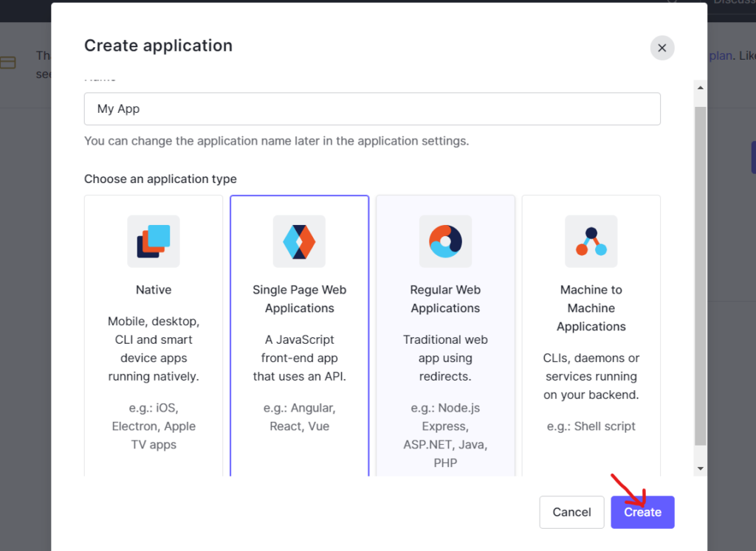Choose "Single Page Web Applications" title text
756x551 pixels.
coord(299,299)
